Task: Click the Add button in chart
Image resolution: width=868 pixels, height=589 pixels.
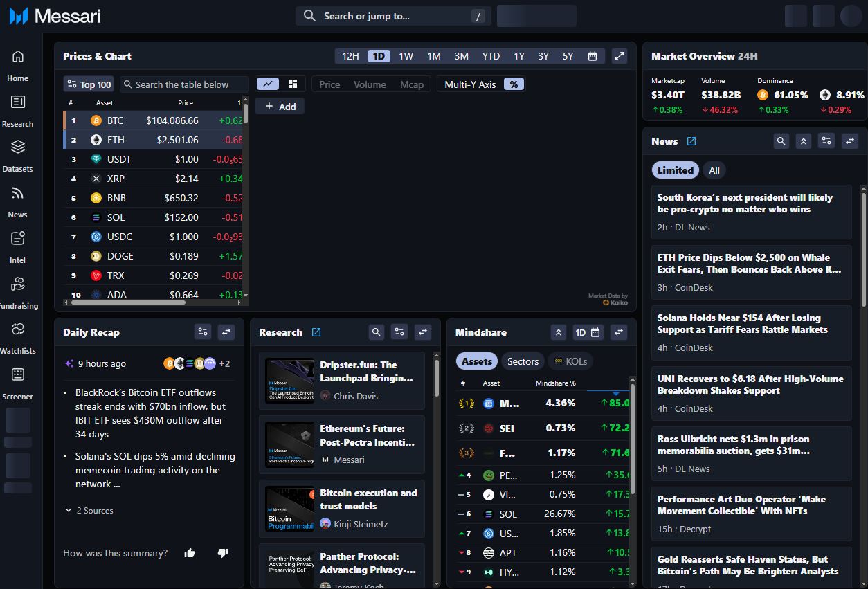Action: pyautogui.click(x=280, y=107)
